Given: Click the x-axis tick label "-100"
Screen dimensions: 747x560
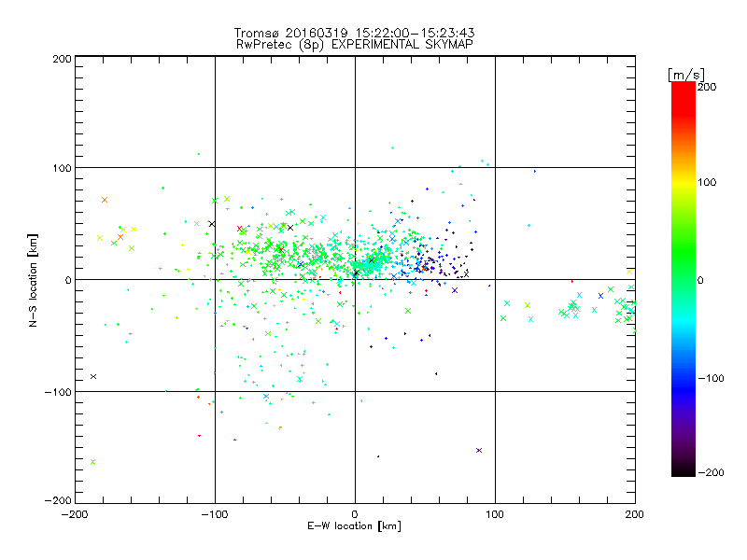Looking at the screenshot, I should pos(215,514).
